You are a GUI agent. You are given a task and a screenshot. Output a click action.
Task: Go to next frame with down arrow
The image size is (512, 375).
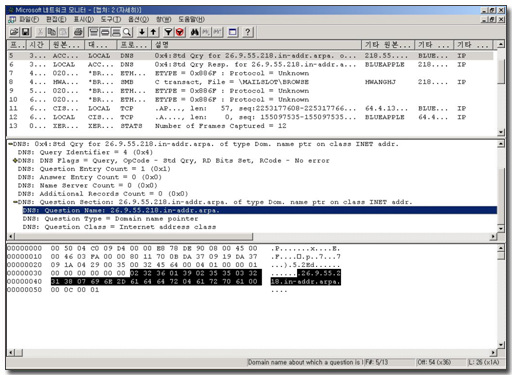point(142,32)
